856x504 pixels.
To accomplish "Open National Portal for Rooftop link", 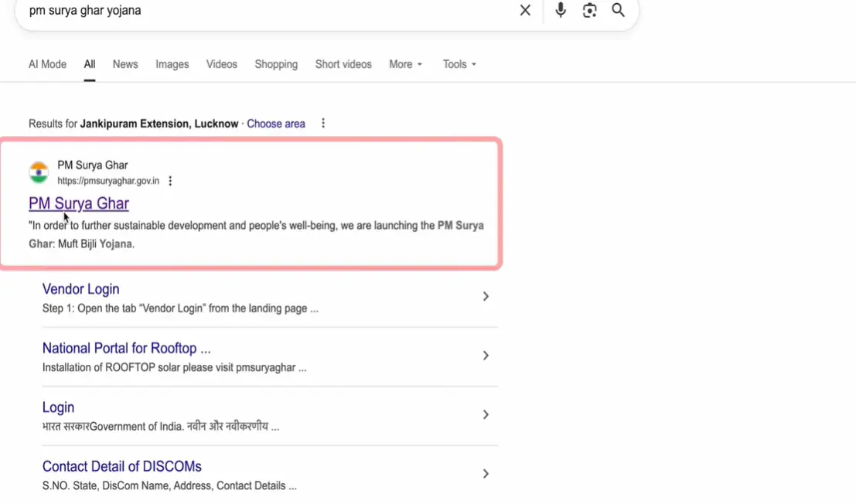I will [x=127, y=348].
